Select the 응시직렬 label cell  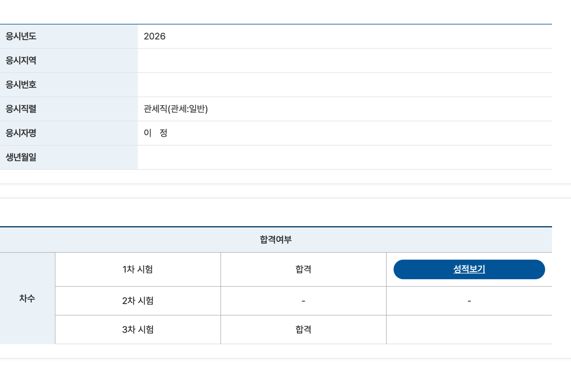click(69, 109)
